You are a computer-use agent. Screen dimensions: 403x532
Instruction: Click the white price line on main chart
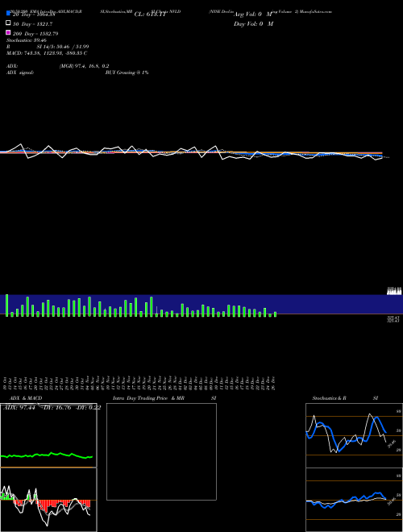pos(191,152)
